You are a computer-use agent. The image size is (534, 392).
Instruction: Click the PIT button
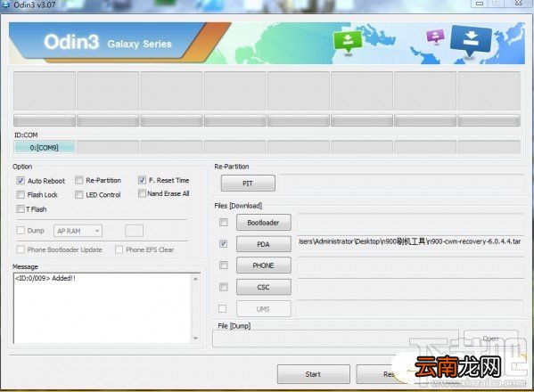click(x=248, y=184)
